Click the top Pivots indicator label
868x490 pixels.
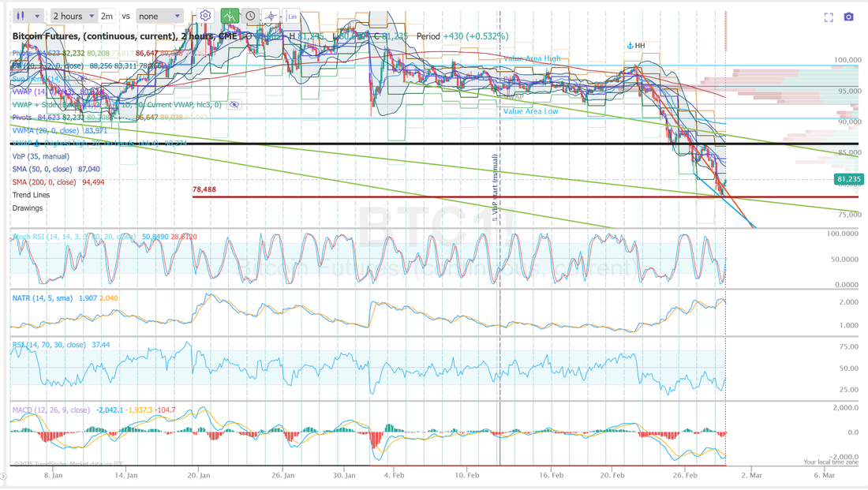pyautogui.click(x=22, y=53)
